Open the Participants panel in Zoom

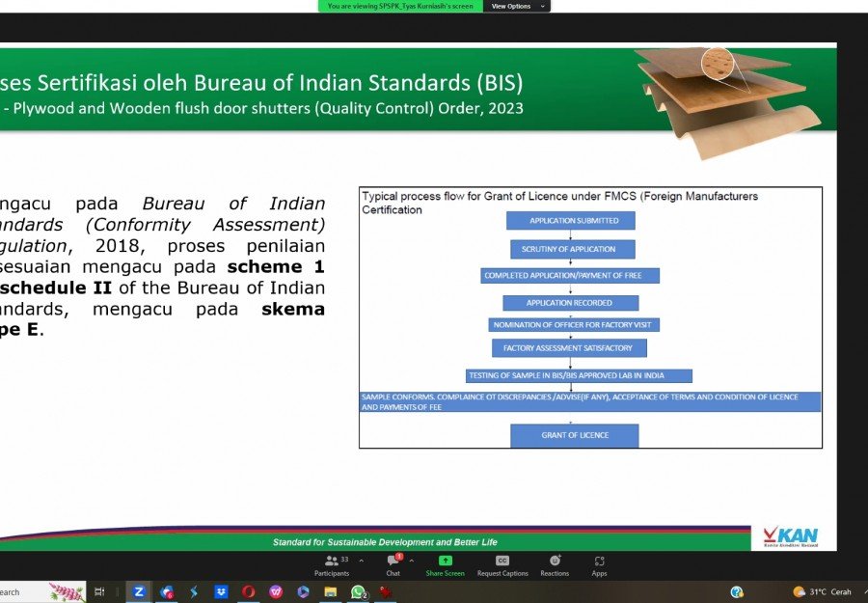point(332,566)
